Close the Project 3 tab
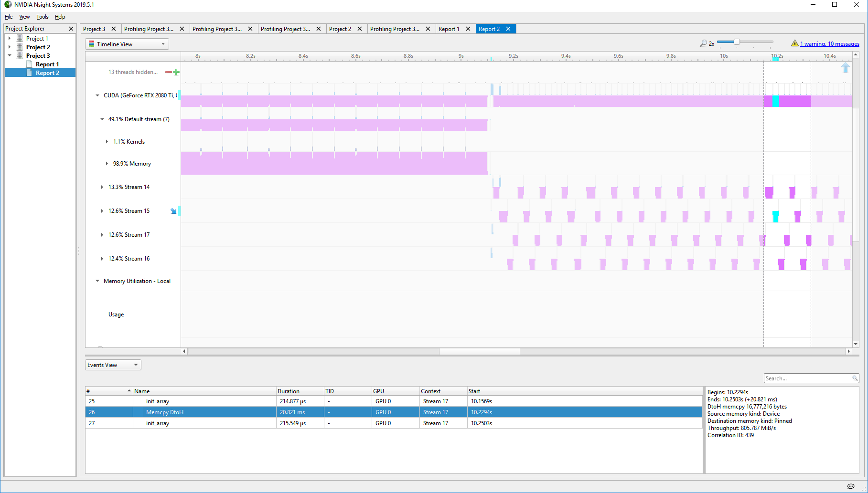 click(114, 29)
